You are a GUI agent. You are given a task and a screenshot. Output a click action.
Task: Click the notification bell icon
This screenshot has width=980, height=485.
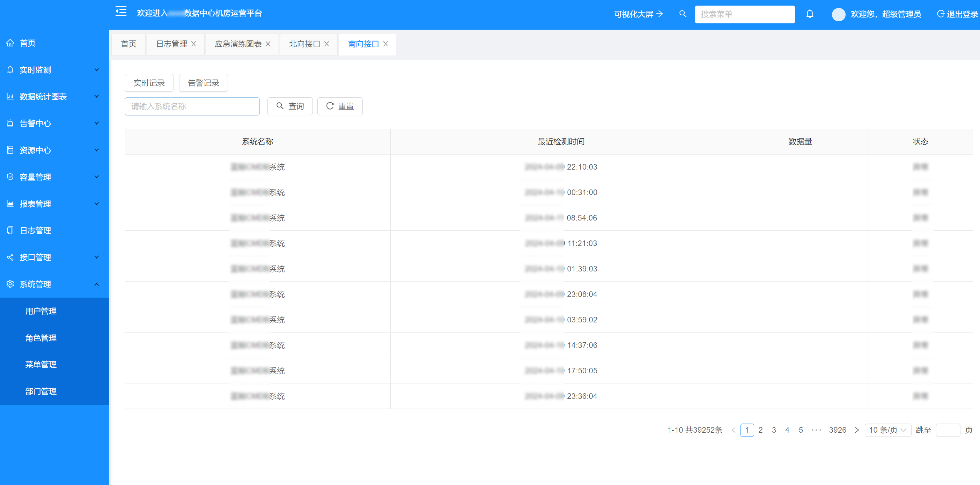(x=810, y=14)
